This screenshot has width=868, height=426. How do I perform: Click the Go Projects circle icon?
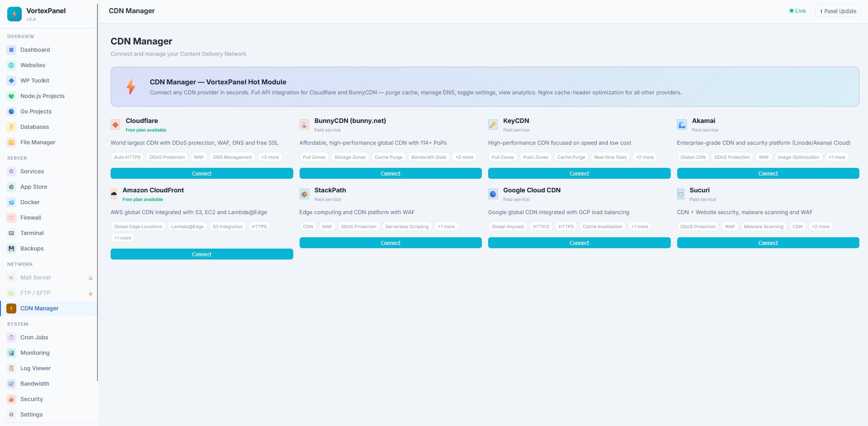pos(12,112)
